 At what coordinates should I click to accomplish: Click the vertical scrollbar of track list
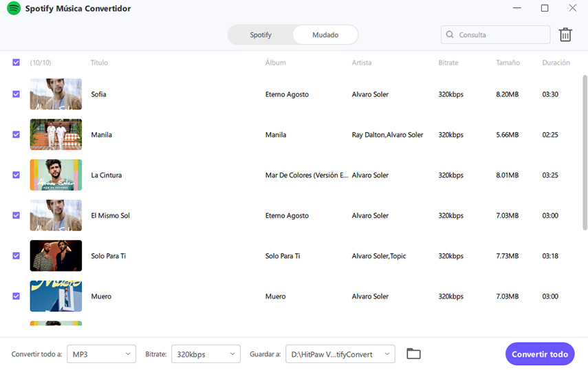click(585, 153)
